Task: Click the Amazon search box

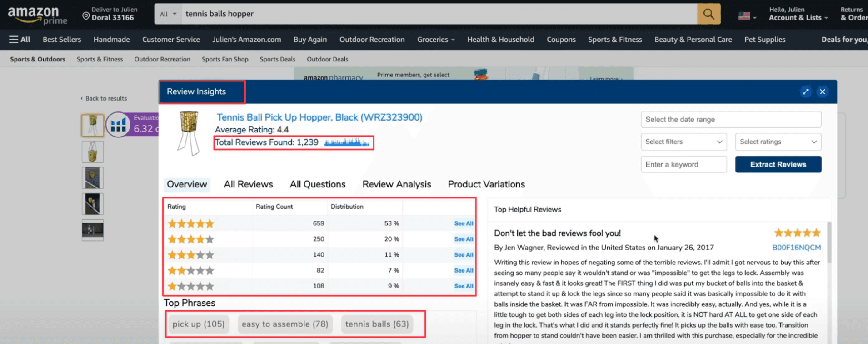Action: pos(439,14)
